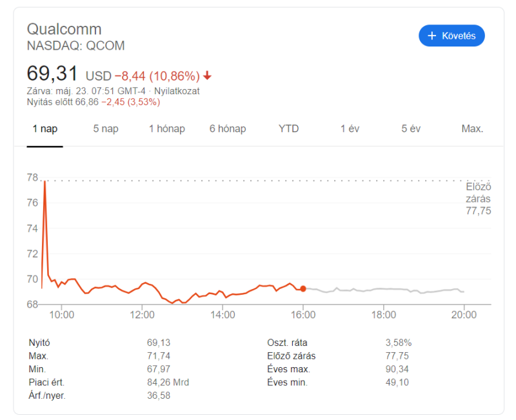516x420 pixels.
Task: Click the gray after-hours line segment
Action: pos(387,289)
